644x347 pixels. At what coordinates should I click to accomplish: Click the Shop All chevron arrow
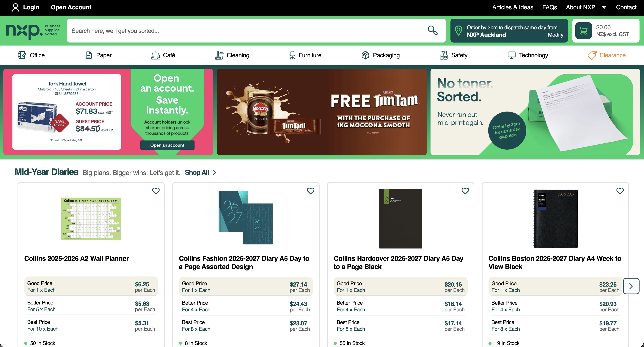[214, 173]
